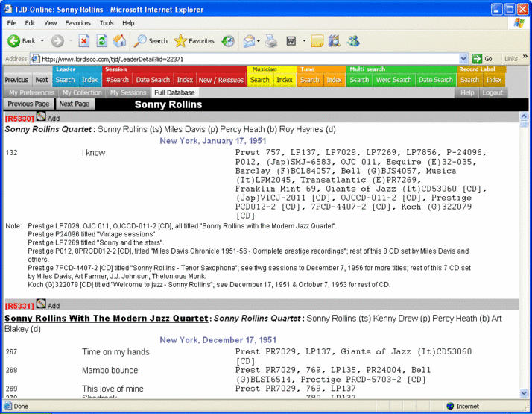Screen dimensions: 532x414
Task: Click the Discuss notepad icon
Action: (x=317, y=41)
